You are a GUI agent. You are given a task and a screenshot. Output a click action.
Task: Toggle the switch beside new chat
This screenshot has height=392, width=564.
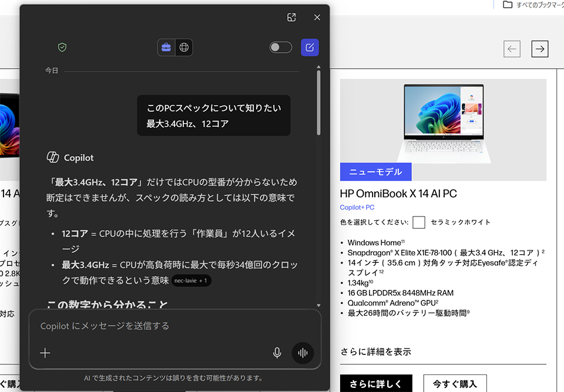click(281, 48)
